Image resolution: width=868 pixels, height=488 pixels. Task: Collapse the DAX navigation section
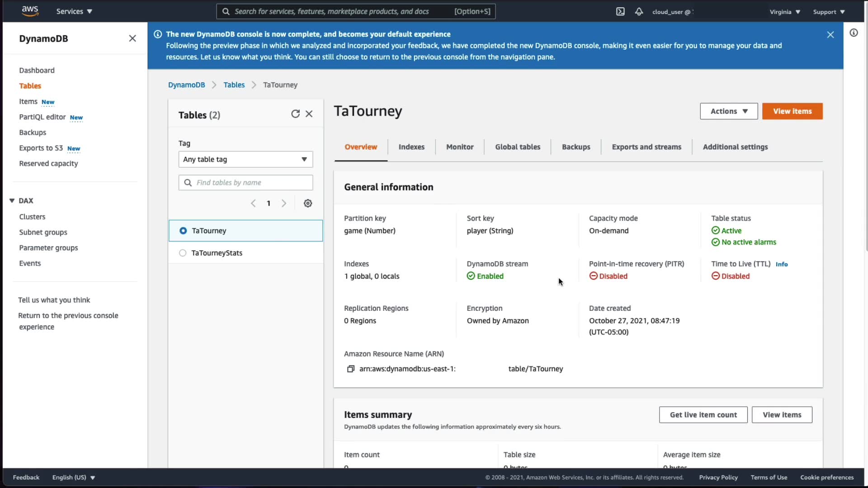[x=12, y=201]
